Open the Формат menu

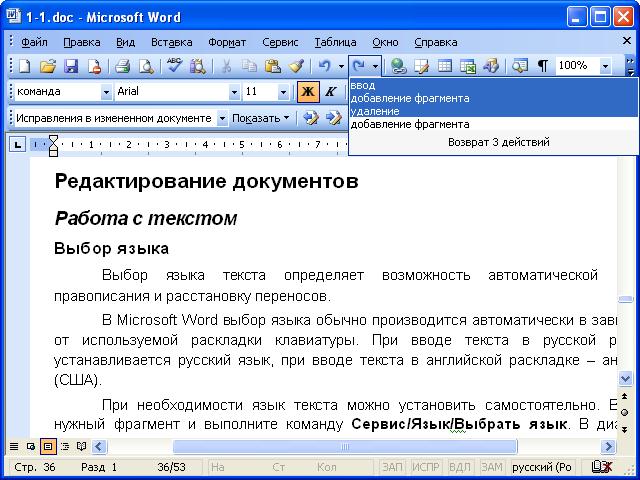[x=227, y=42]
